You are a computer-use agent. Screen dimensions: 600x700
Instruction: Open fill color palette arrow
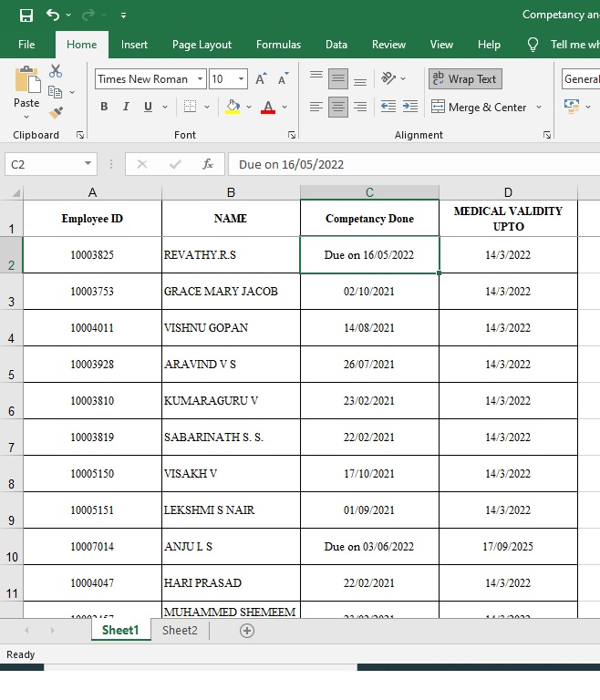[249, 107]
